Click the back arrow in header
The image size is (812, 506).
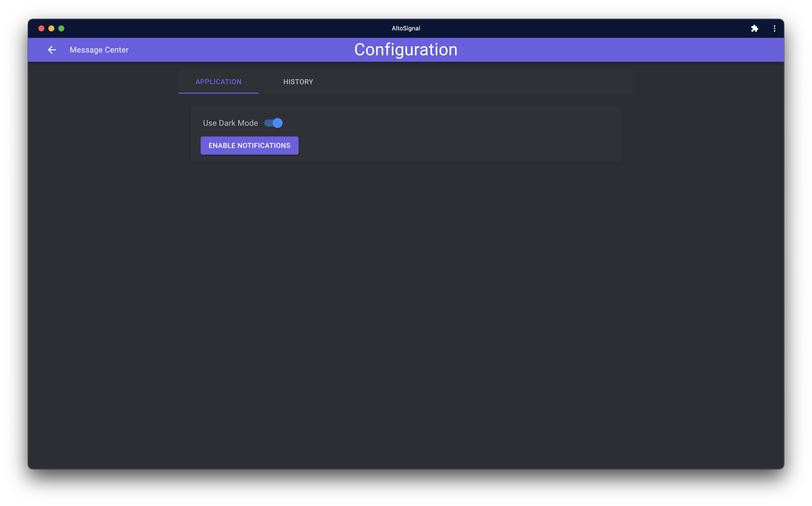[x=52, y=50]
